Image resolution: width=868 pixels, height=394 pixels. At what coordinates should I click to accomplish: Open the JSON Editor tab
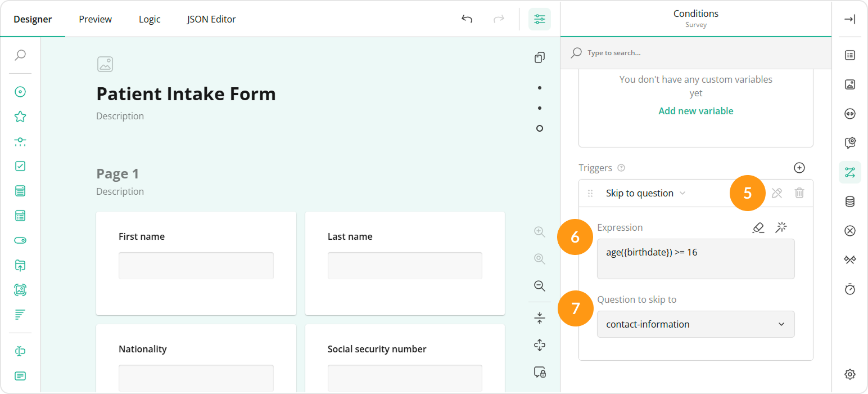[x=211, y=19]
